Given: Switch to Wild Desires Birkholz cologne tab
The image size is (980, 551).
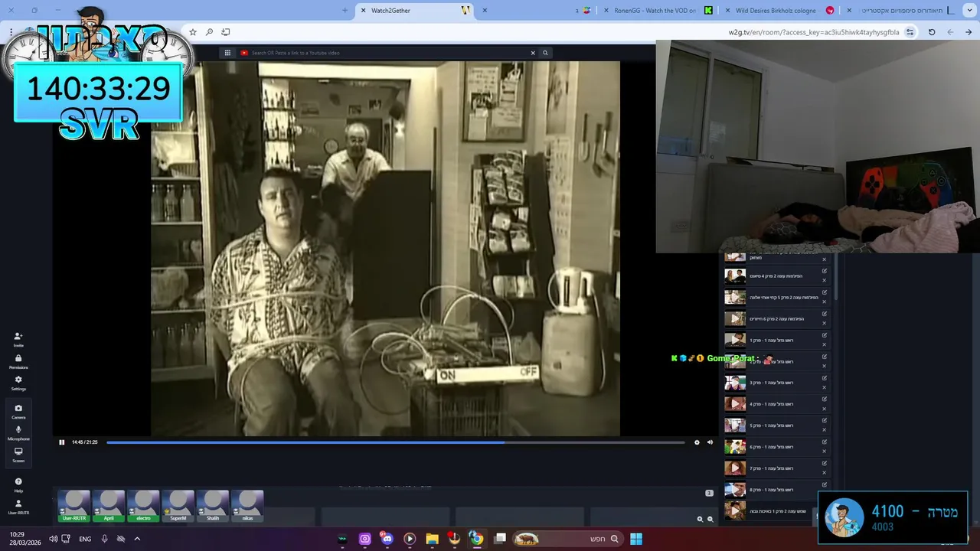Looking at the screenshot, I should tap(778, 11).
